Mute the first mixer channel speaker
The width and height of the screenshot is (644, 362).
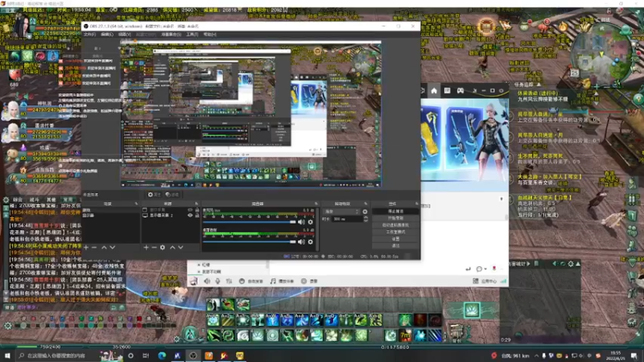(301, 222)
